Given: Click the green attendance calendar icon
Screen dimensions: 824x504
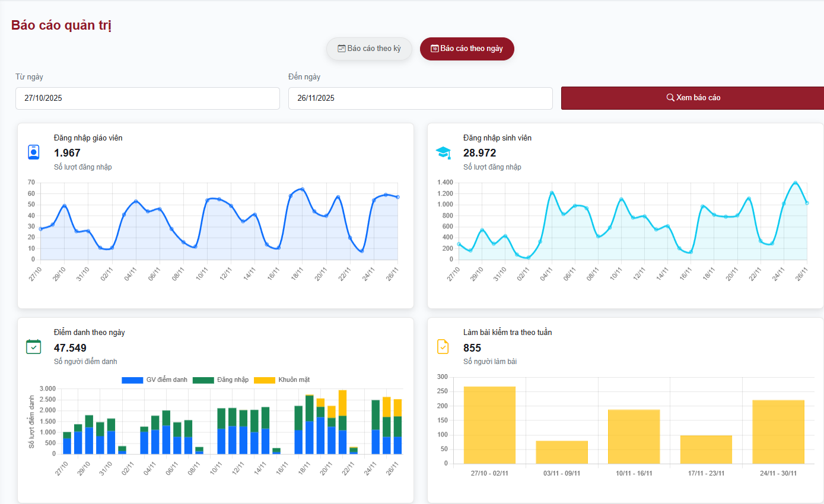Looking at the screenshot, I should pyautogui.click(x=34, y=347).
